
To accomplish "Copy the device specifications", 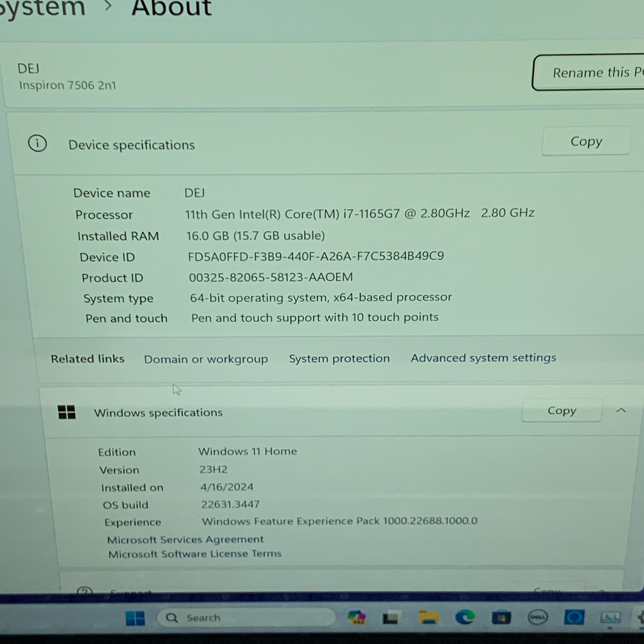I will tap(586, 141).
